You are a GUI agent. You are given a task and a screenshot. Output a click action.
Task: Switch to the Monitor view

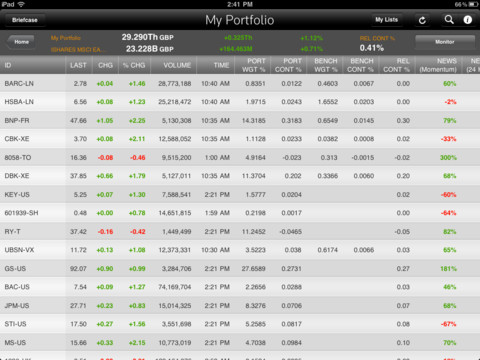click(445, 42)
